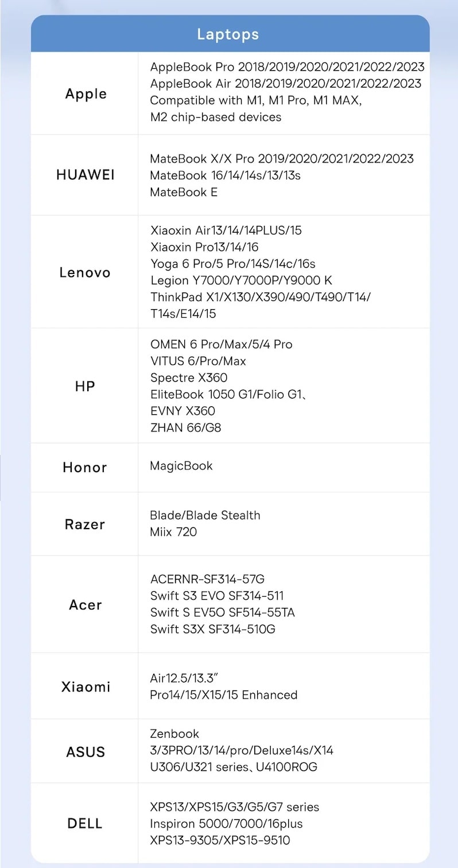
Task: Click the AppleBook Pro 2018–2023 line
Action: click(287, 67)
